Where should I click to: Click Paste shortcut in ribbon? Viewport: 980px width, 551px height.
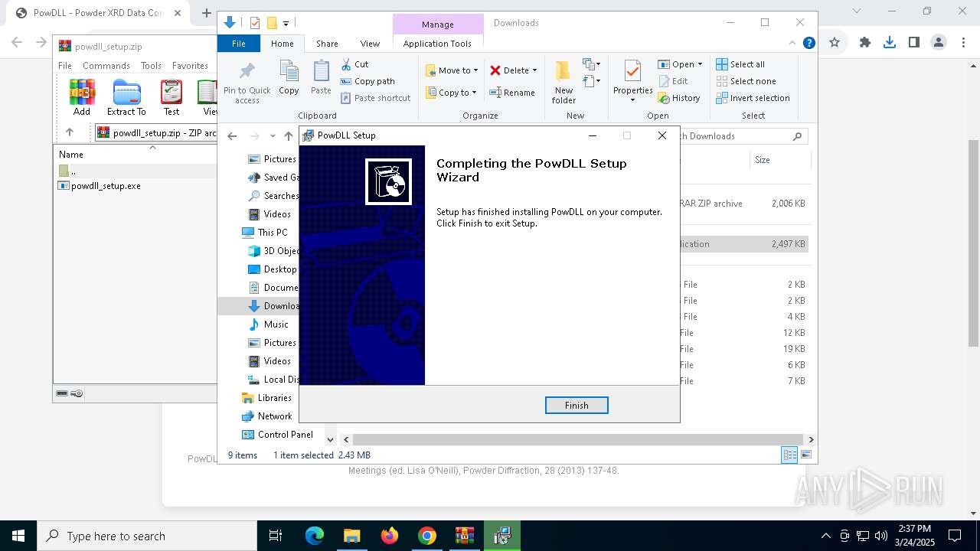pos(375,98)
